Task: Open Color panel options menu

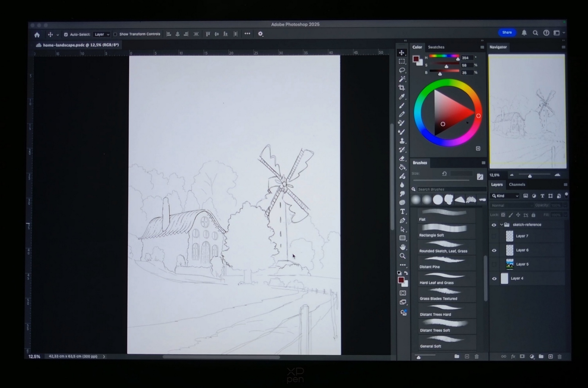Action: point(482,47)
